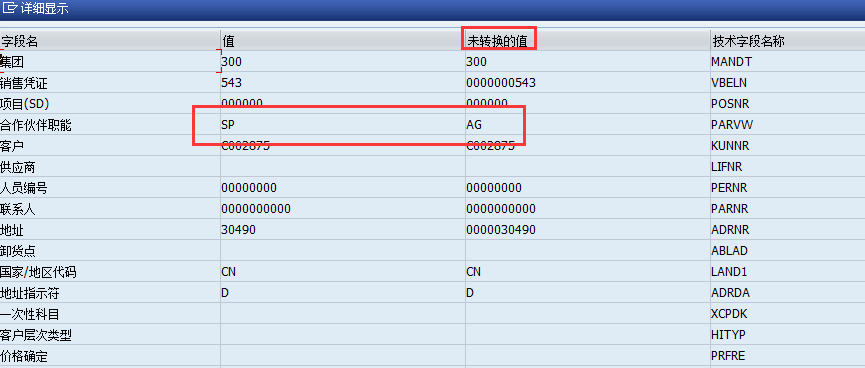
Task: Click the 国家/地区代码 value CN
Action: point(229,272)
